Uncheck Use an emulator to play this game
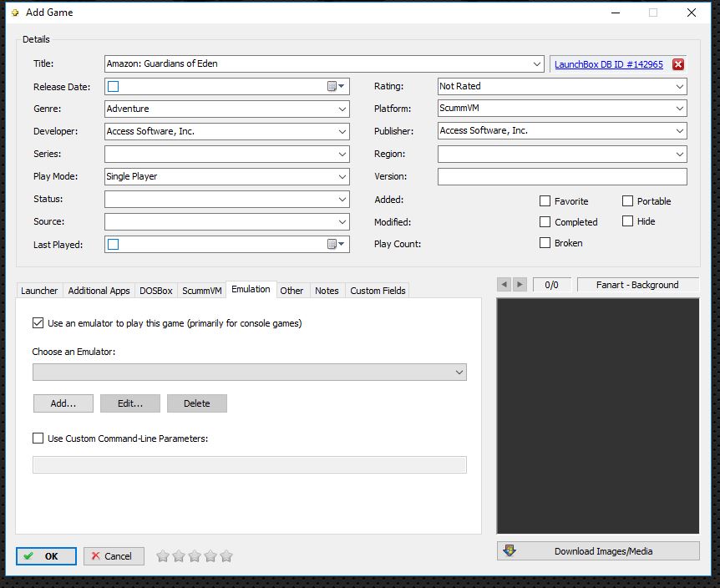The width and height of the screenshot is (720, 588). pos(38,323)
